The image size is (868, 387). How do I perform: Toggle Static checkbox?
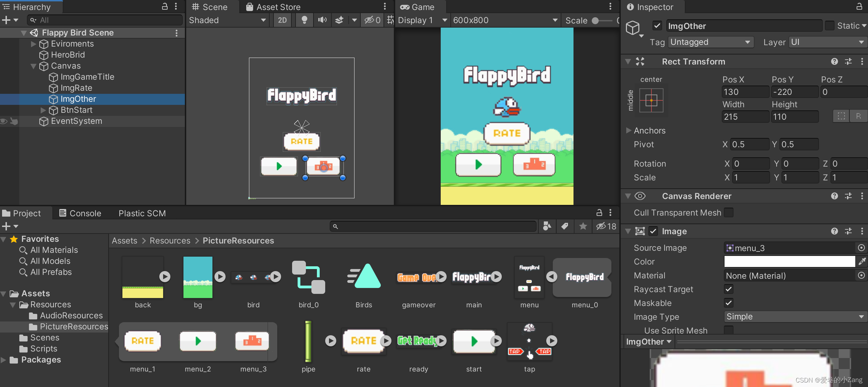click(x=830, y=26)
